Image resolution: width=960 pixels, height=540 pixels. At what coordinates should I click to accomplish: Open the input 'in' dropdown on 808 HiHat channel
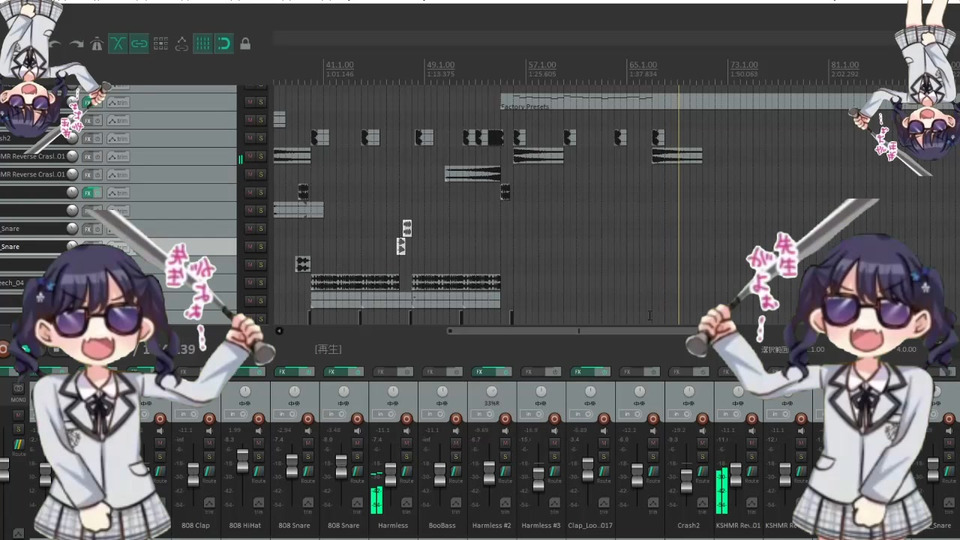236,414
